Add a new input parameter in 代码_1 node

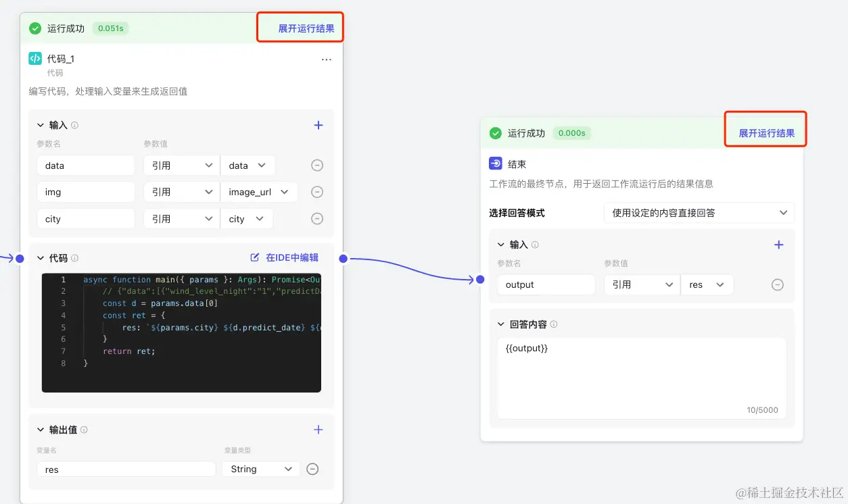pos(319,125)
